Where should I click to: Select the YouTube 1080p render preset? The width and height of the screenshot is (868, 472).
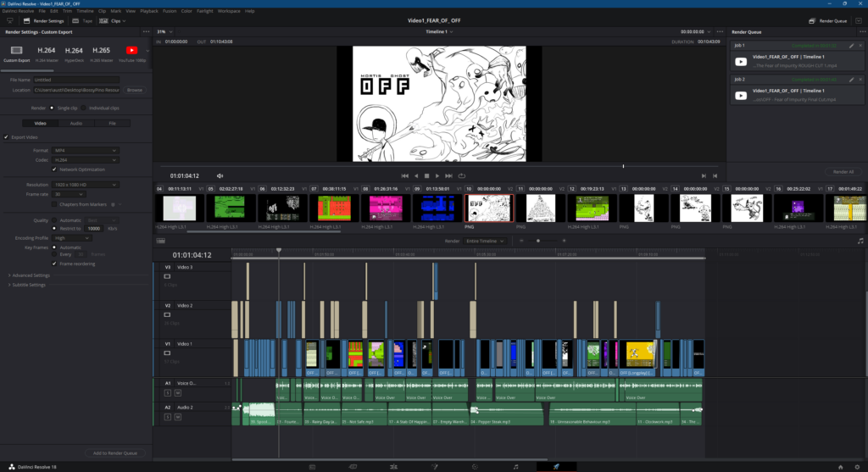[x=132, y=51]
